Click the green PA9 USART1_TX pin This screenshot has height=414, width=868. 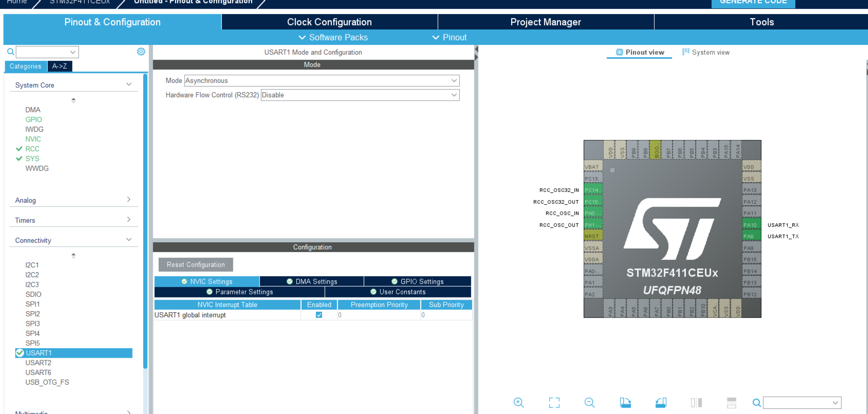pos(751,236)
